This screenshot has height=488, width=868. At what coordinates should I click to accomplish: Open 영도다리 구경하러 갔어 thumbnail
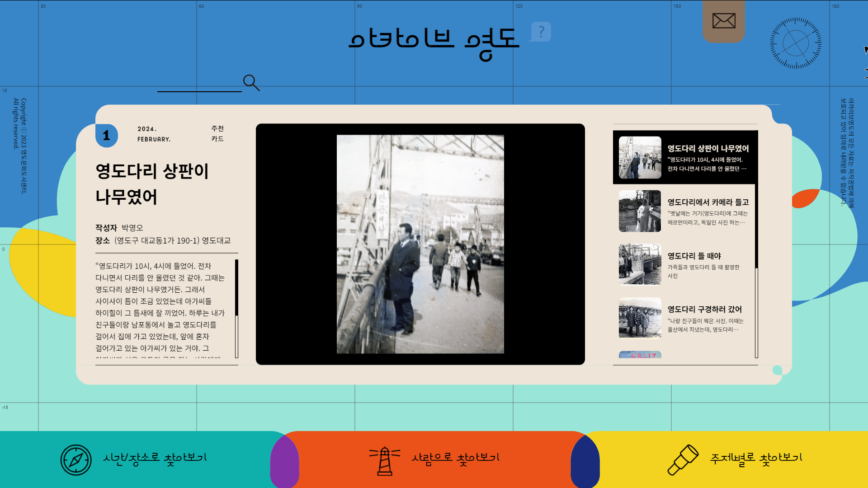point(640,318)
